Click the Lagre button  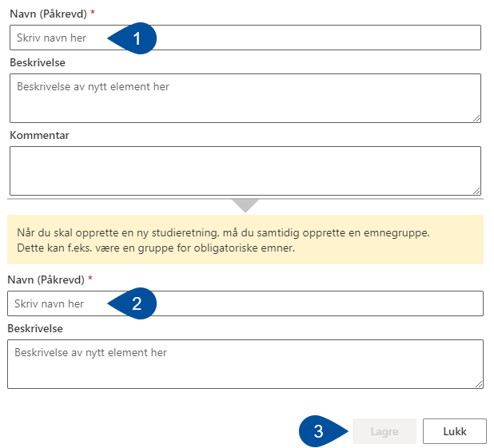point(384,431)
